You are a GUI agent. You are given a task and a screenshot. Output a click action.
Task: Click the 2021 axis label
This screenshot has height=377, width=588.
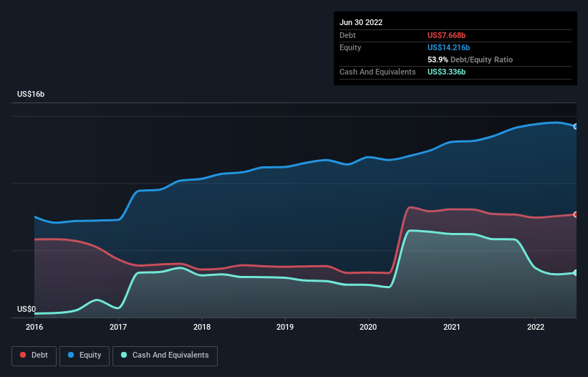452,327
